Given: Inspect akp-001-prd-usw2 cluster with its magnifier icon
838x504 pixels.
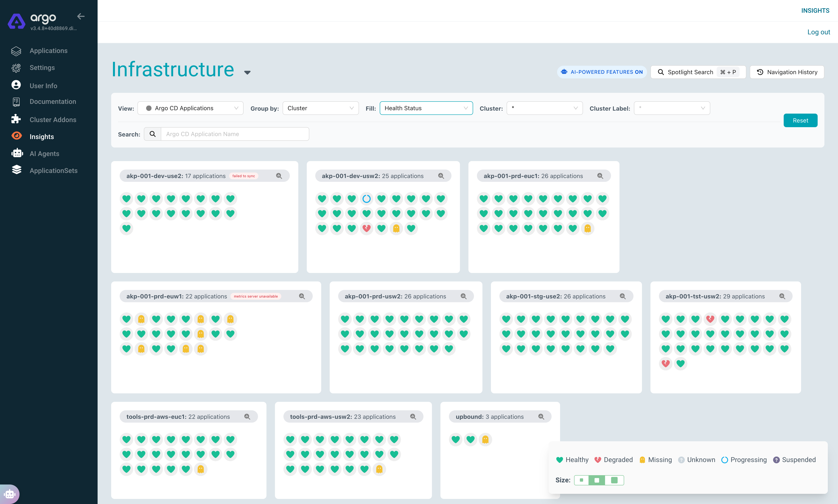Looking at the screenshot, I should click(463, 296).
